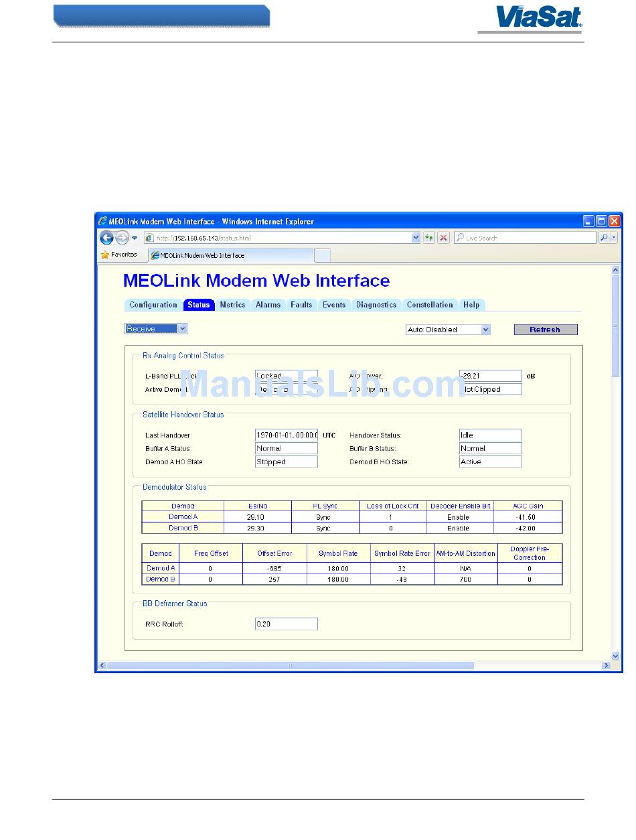Click the Buffer B Status Normal field
This screenshot has width=636, height=840.
tap(491, 448)
